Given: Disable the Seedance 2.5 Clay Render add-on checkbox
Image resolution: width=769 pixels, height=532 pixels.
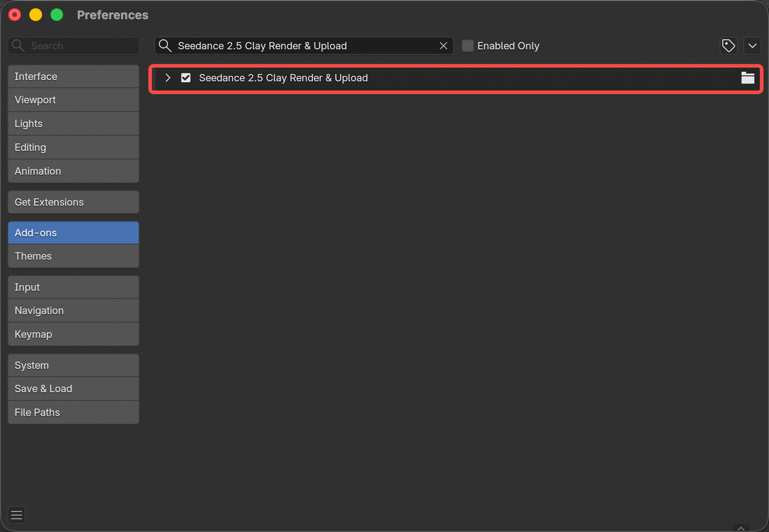Looking at the screenshot, I should click(186, 77).
